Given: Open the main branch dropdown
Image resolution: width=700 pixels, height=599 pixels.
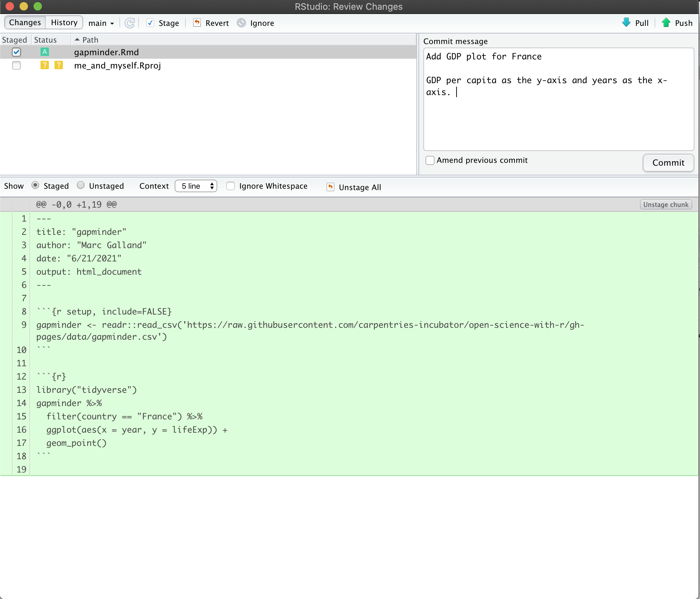Looking at the screenshot, I should [101, 23].
